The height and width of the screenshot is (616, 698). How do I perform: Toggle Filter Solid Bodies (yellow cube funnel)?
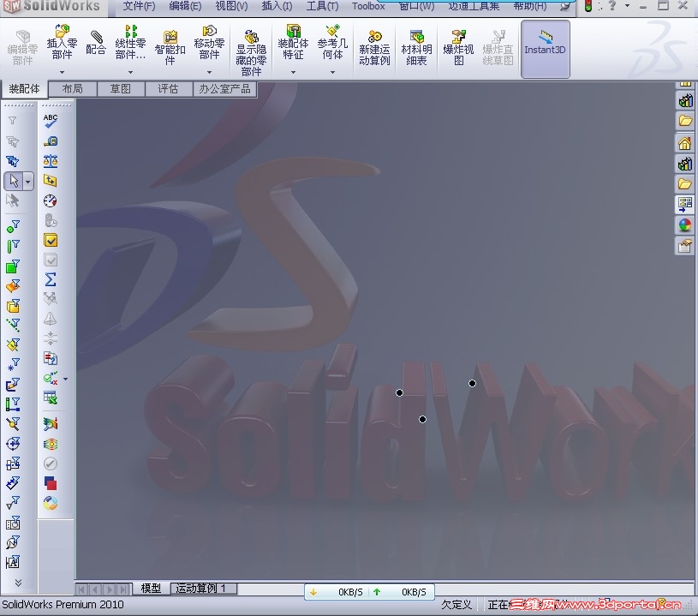[x=13, y=306]
